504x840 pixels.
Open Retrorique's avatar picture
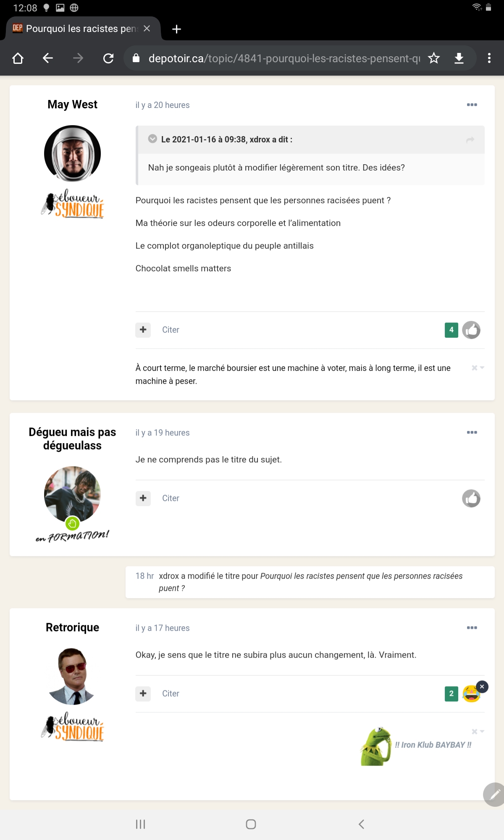coord(72,676)
